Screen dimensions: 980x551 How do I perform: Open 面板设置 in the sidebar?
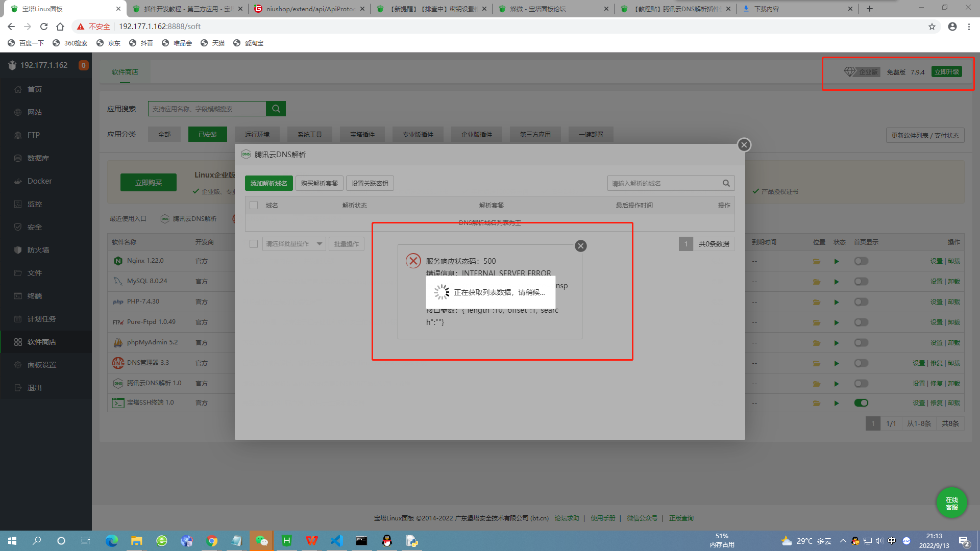click(42, 365)
